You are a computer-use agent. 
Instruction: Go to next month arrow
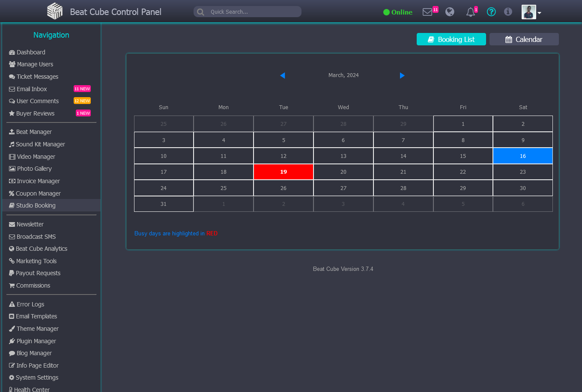pos(402,75)
